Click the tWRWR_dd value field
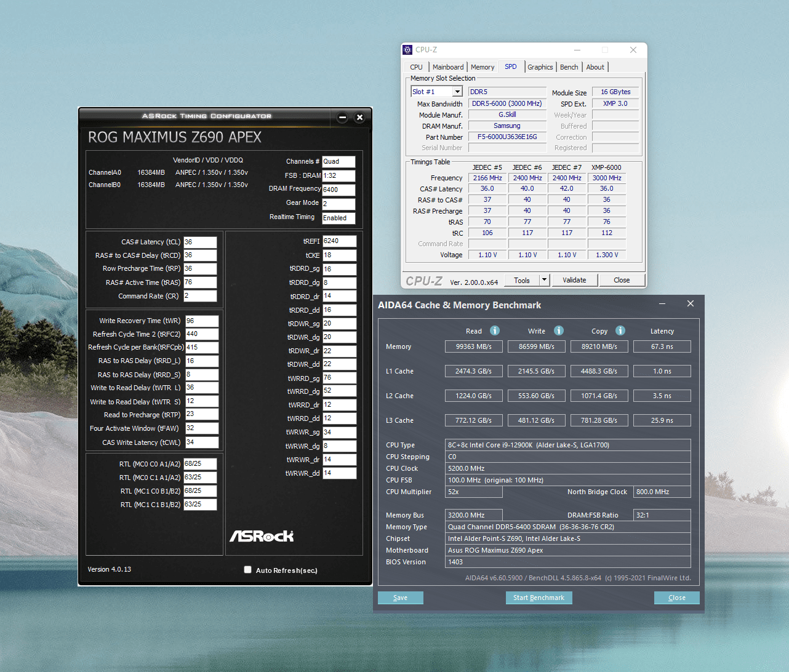789x672 pixels. (x=339, y=473)
